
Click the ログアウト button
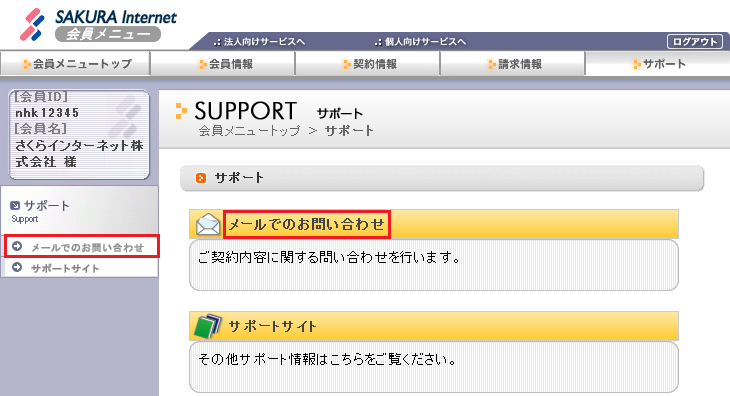(695, 41)
